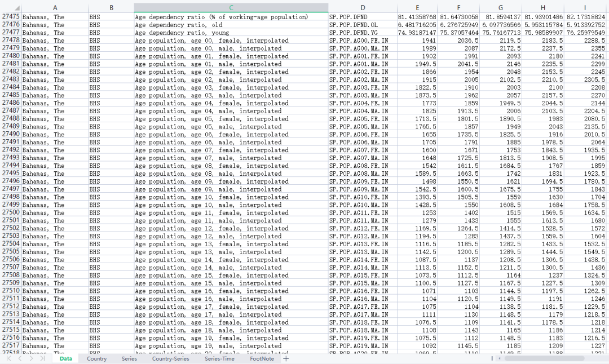The image size is (609, 364).
Task: Select column D header
Action: coord(363,8)
